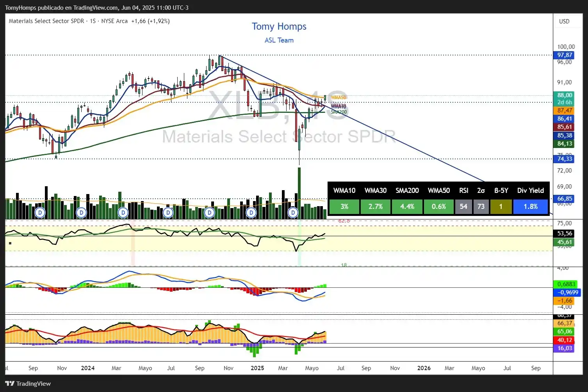Click the 97,87 price level label

[565, 55]
